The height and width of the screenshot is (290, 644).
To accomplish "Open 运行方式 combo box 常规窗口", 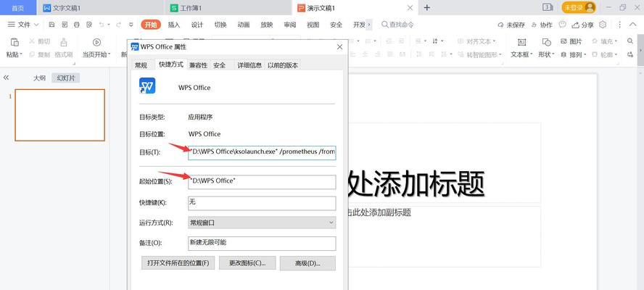I will click(262, 223).
